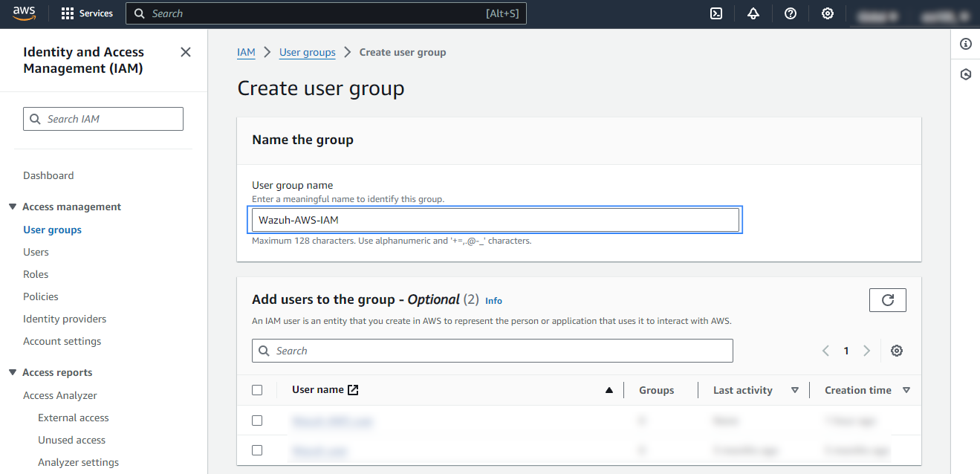Viewport: 980px width, 474px height.
Task: Refresh the users list
Action: pos(887,299)
